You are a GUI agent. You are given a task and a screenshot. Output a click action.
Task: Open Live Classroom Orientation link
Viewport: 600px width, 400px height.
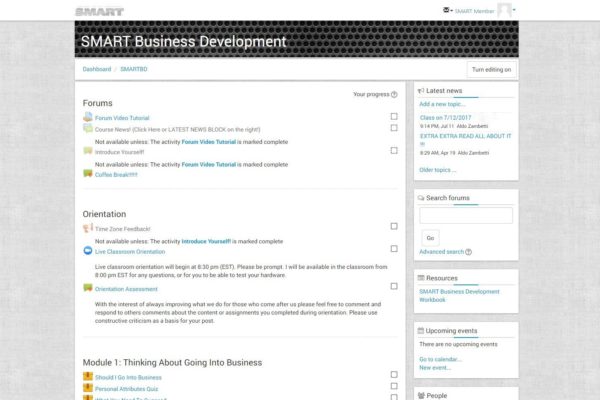point(130,251)
